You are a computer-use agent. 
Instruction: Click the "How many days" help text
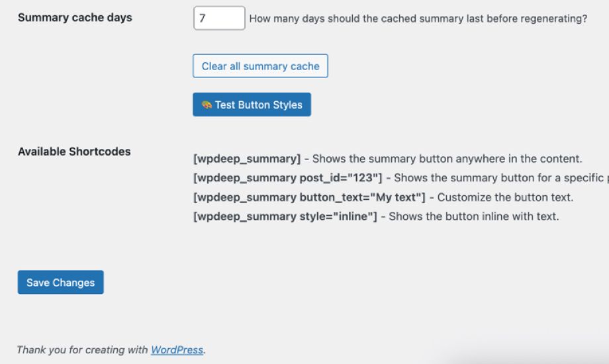point(418,19)
